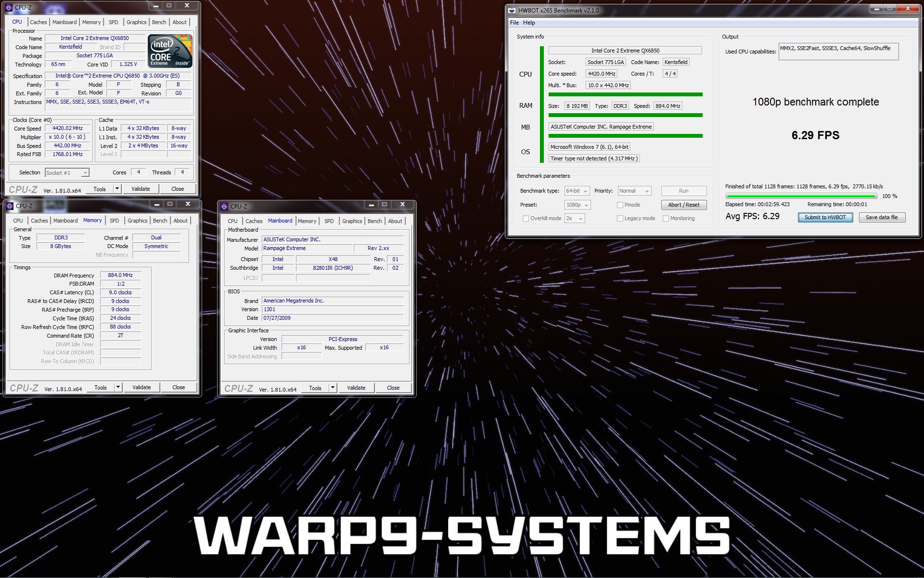The height and width of the screenshot is (578, 924).
Task: Minimize the top CPU-Z CPU window
Action: pyautogui.click(x=155, y=5)
